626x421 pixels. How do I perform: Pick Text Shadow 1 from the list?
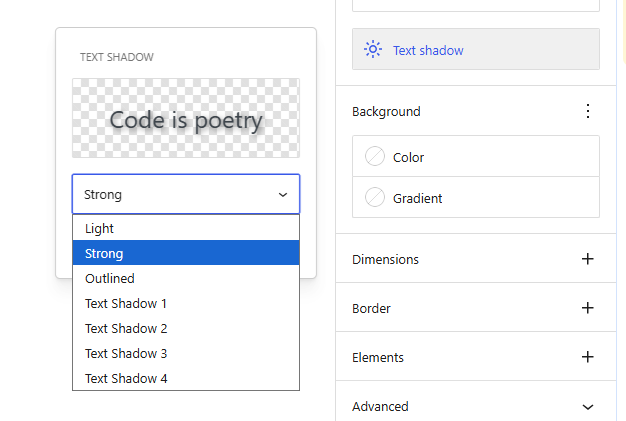pos(186,303)
